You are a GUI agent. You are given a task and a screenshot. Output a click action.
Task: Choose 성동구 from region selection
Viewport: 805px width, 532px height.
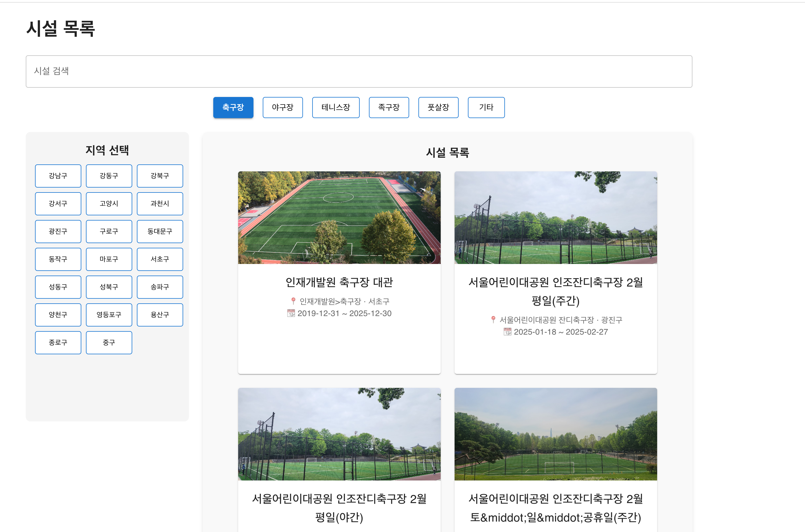point(58,287)
